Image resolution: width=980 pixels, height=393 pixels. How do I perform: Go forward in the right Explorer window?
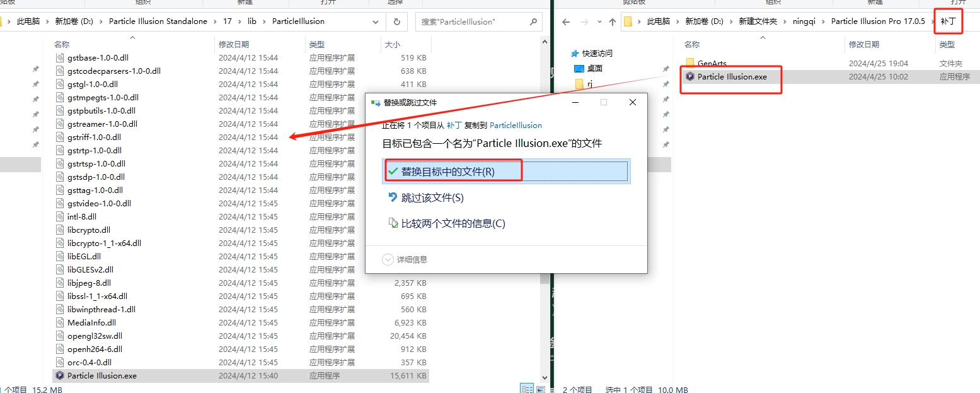[584, 21]
